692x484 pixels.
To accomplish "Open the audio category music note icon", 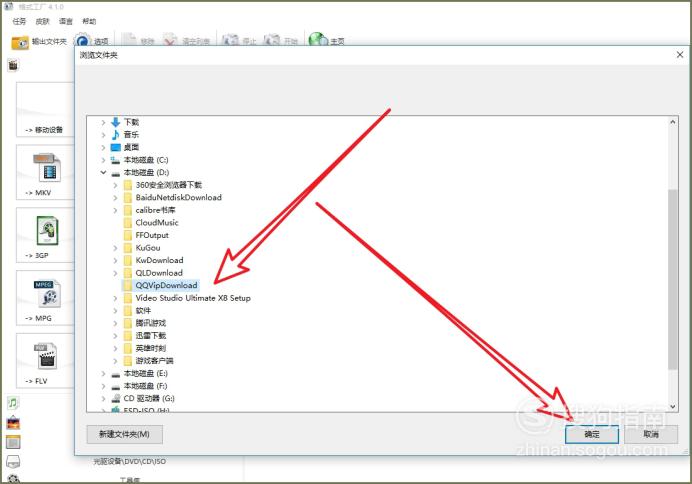I will (x=13, y=402).
